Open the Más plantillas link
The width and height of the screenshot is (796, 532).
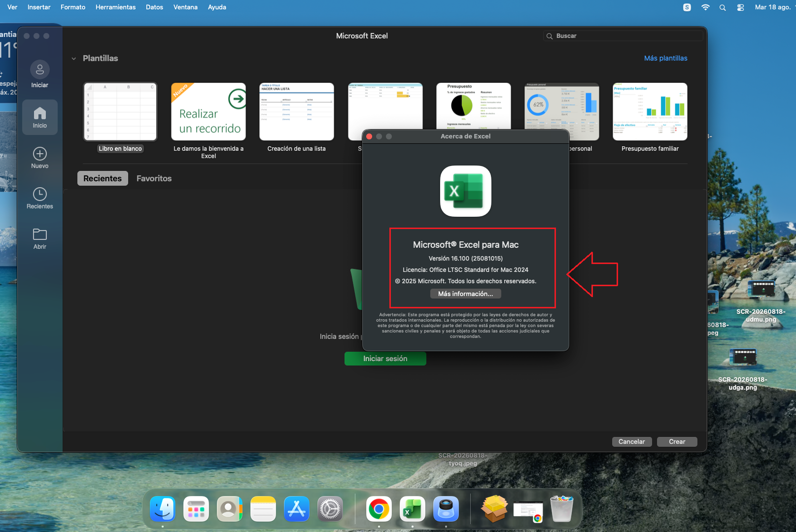(x=666, y=58)
